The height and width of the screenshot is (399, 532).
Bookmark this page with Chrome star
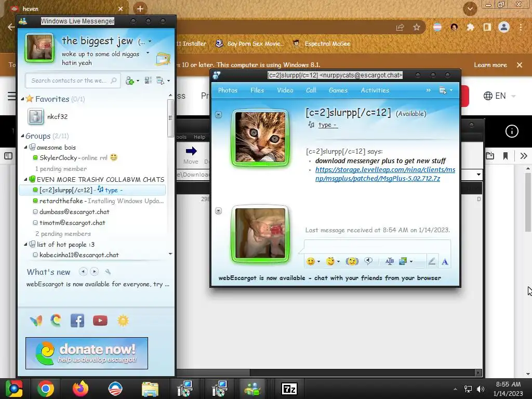416,28
